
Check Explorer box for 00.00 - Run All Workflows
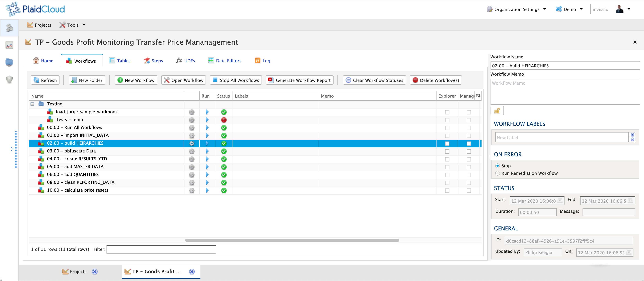[447, 128]
